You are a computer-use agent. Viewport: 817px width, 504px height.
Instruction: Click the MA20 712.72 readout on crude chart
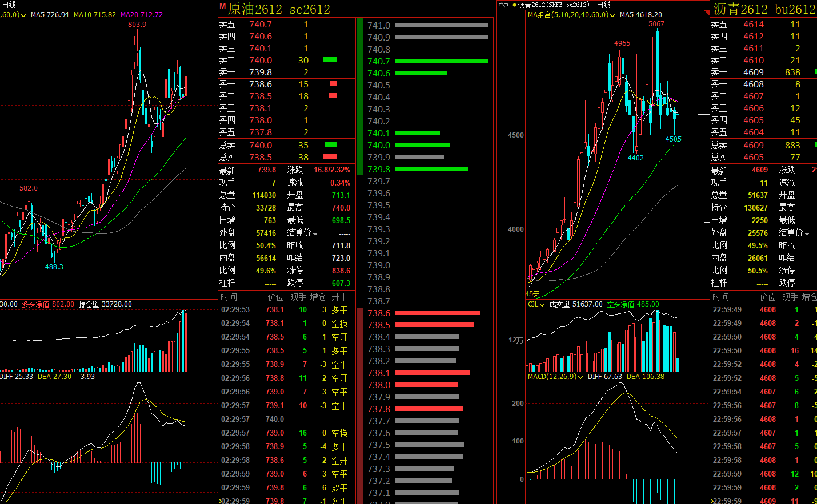click(142, 15)
